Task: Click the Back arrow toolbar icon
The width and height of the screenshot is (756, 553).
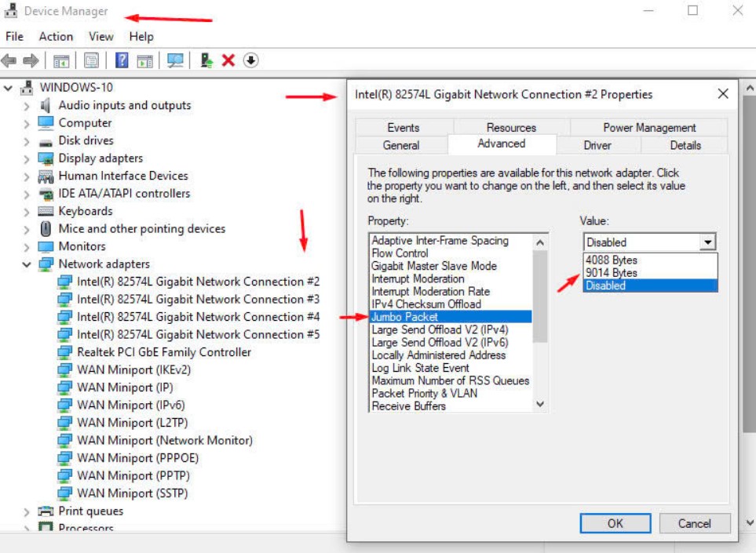Action: point(9,60)
